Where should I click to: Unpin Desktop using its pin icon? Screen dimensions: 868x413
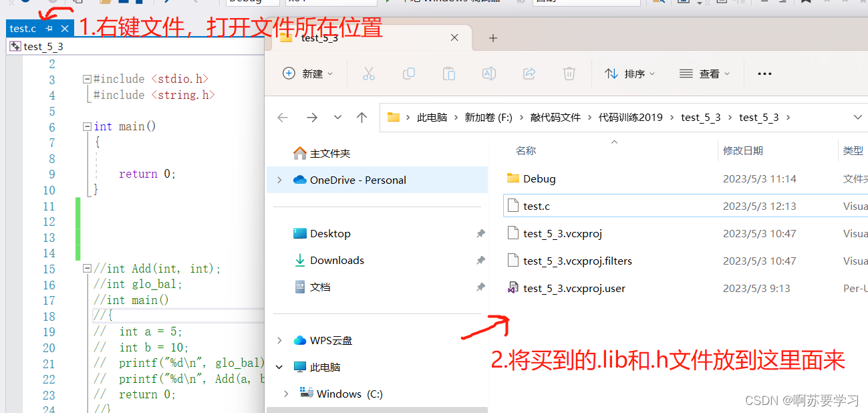(x=480, y=234)
